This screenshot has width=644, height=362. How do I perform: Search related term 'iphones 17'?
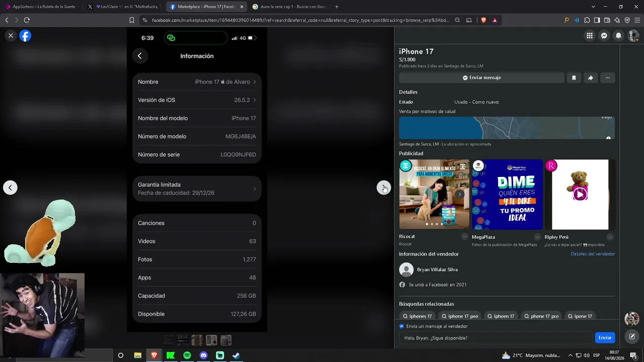click(x=417, y=316)
